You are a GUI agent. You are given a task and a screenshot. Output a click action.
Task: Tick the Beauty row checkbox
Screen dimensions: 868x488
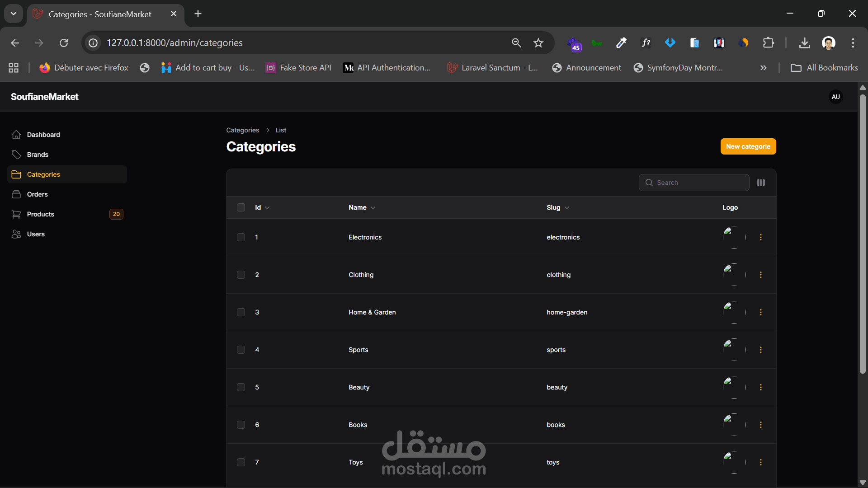[x=241, y=387]
